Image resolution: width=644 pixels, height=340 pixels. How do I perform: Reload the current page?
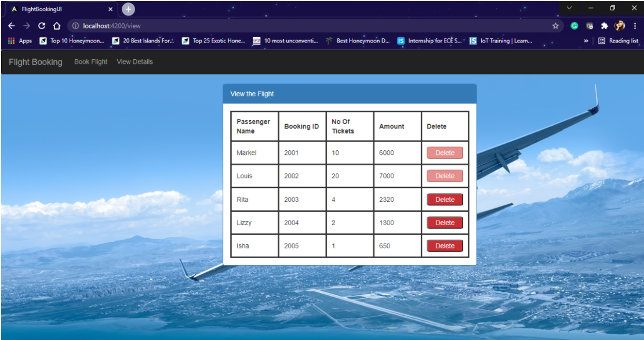click(42, 26)
